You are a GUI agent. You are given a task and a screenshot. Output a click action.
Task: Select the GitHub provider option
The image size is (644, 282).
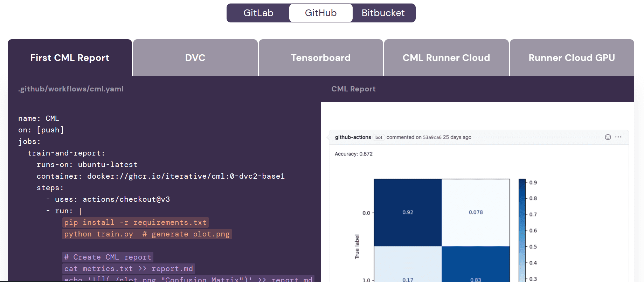(321, 13)
